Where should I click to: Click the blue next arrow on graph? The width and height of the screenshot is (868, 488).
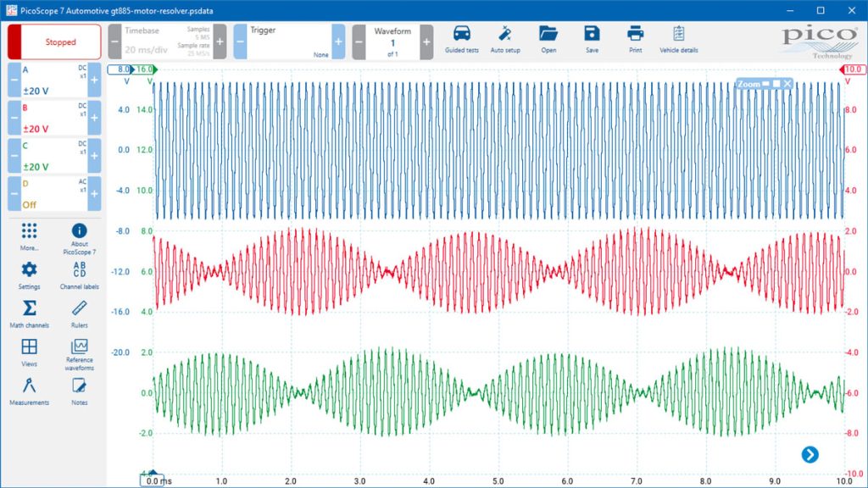point(810,455)
